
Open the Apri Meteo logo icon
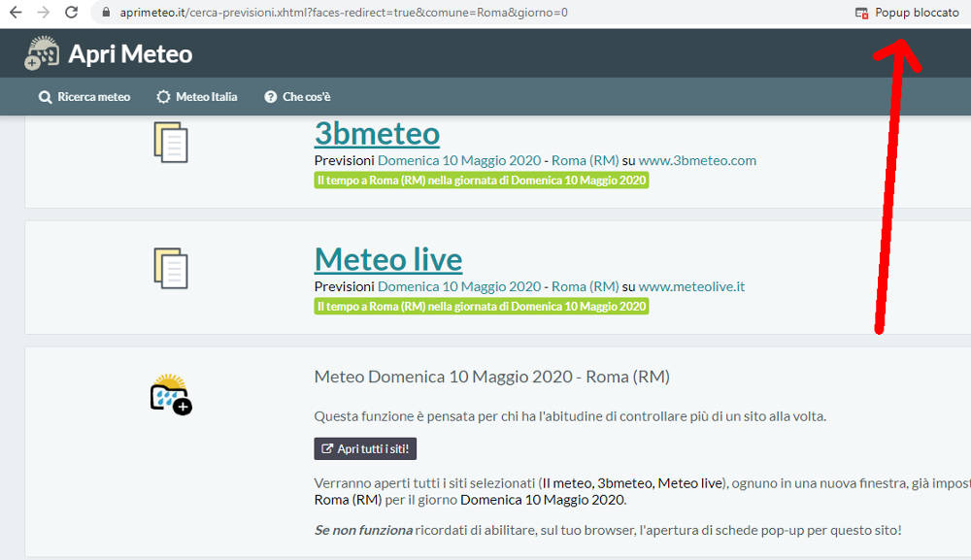[42, 53]
